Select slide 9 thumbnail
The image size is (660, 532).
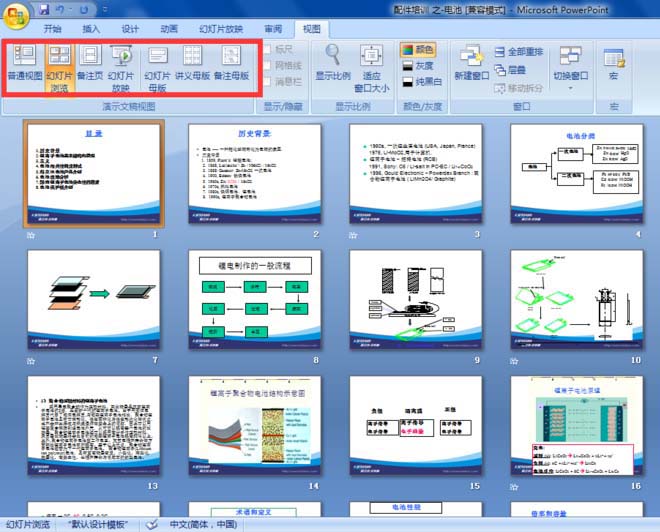(416, 300)
